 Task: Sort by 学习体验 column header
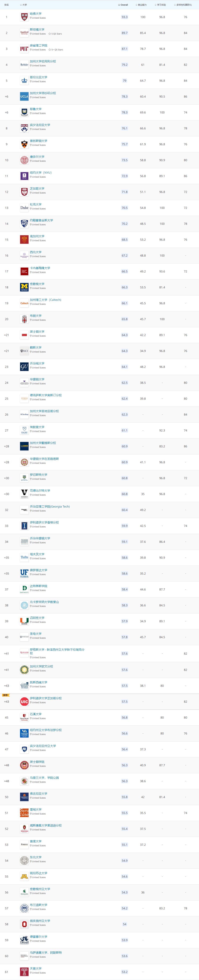160,5
